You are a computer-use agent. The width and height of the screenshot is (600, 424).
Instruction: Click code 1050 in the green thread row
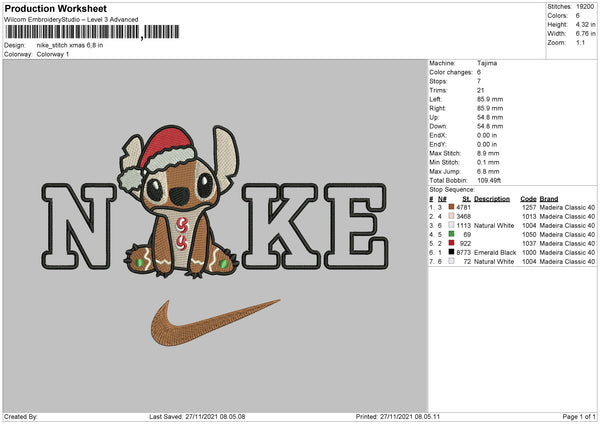(529, 235)
